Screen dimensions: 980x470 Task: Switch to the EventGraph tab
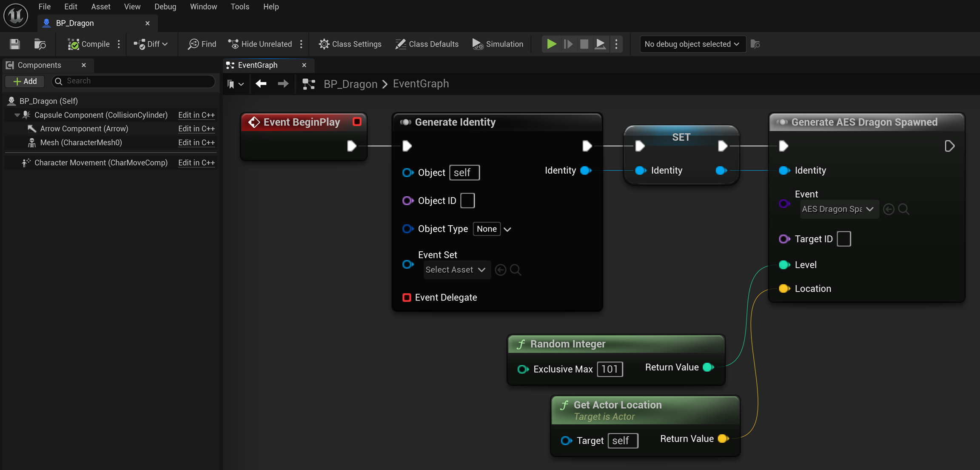(258, 65)
